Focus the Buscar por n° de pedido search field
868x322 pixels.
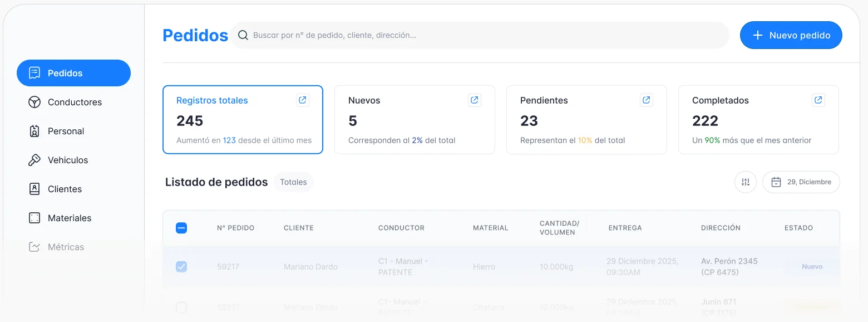tap(480, 35)
